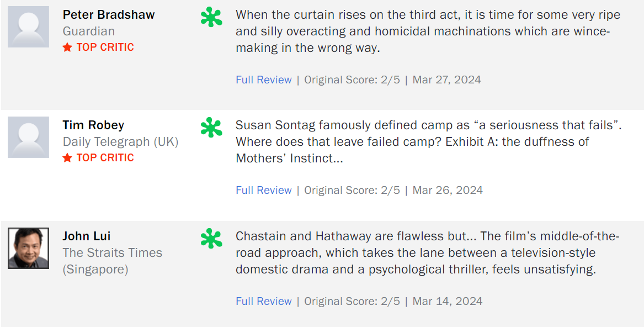Open Tim Robey's avatar placeholder
The width and height of the screenshot is (644, 327).
(28, 138)
